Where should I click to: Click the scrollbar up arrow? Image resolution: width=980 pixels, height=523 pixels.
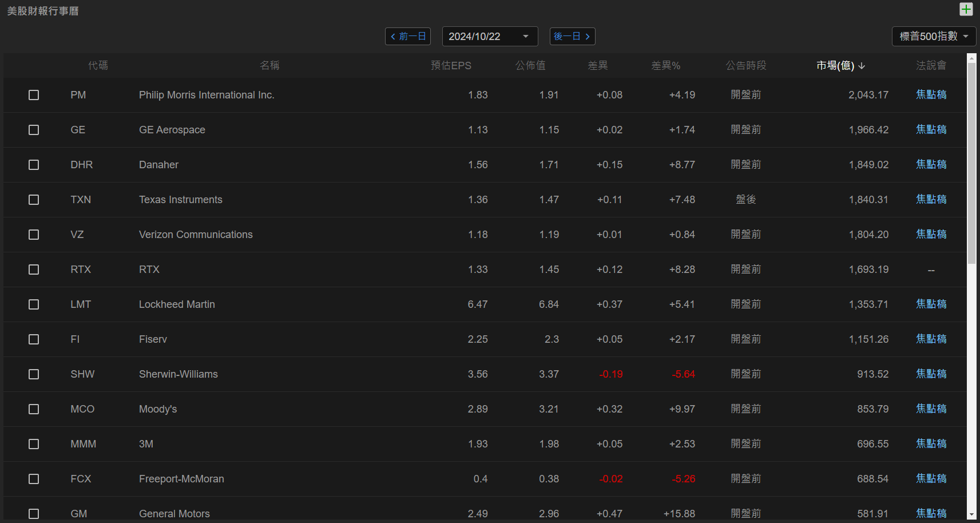click(971, 58)
